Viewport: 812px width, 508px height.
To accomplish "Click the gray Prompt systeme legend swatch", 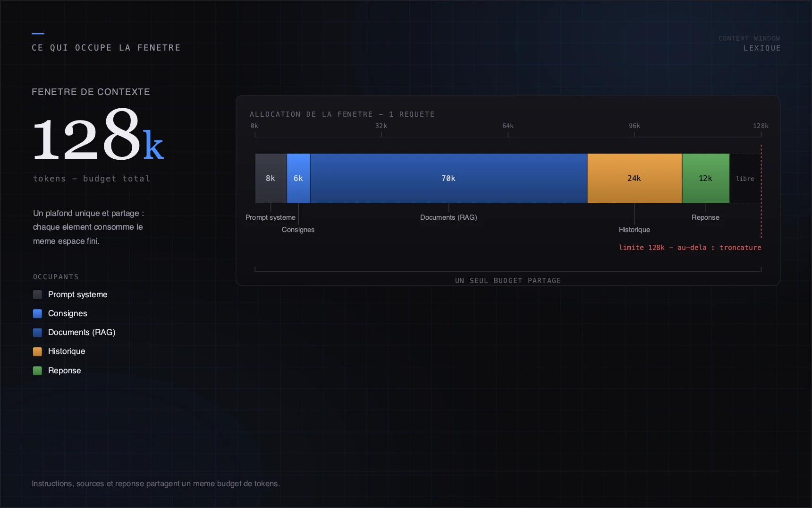I will (37, 294).
